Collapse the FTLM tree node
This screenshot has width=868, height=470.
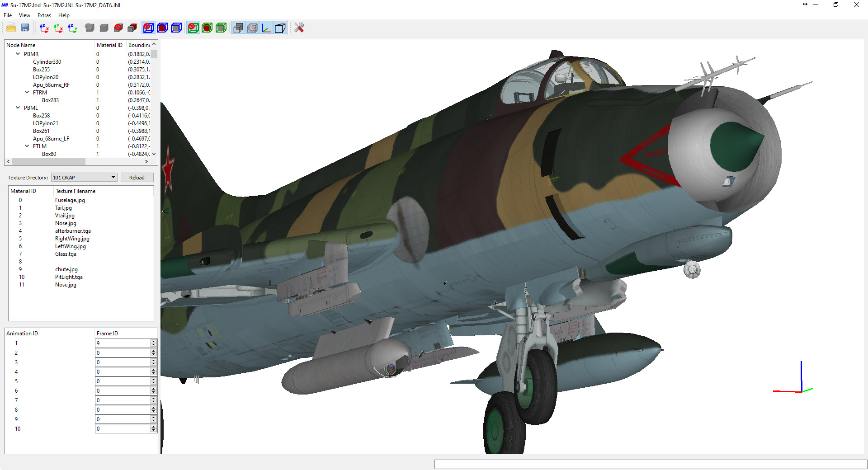(27, 146)
